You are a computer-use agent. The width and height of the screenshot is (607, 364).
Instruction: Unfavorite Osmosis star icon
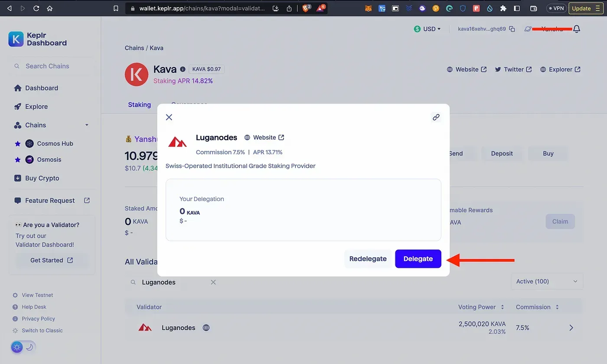tap(18, 159)
